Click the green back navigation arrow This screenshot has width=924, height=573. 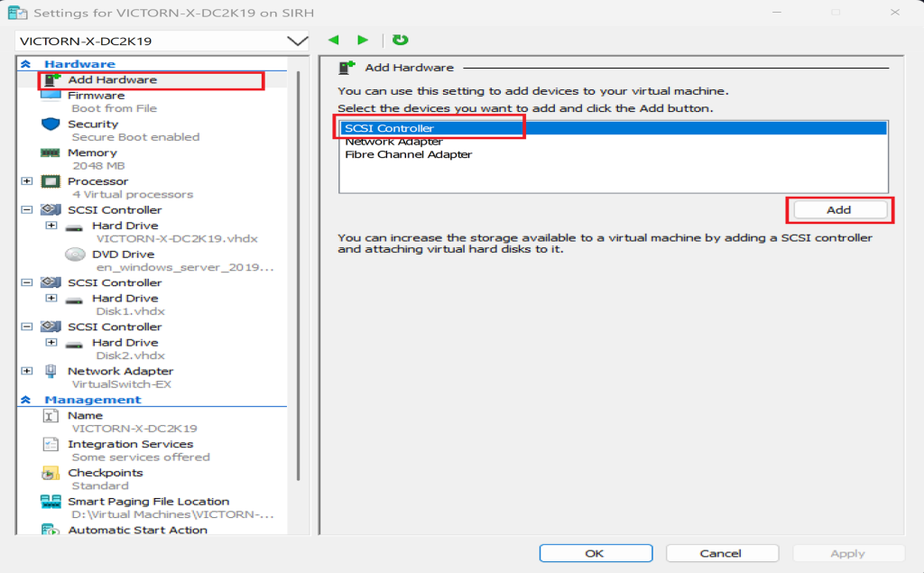click(334, 41)
